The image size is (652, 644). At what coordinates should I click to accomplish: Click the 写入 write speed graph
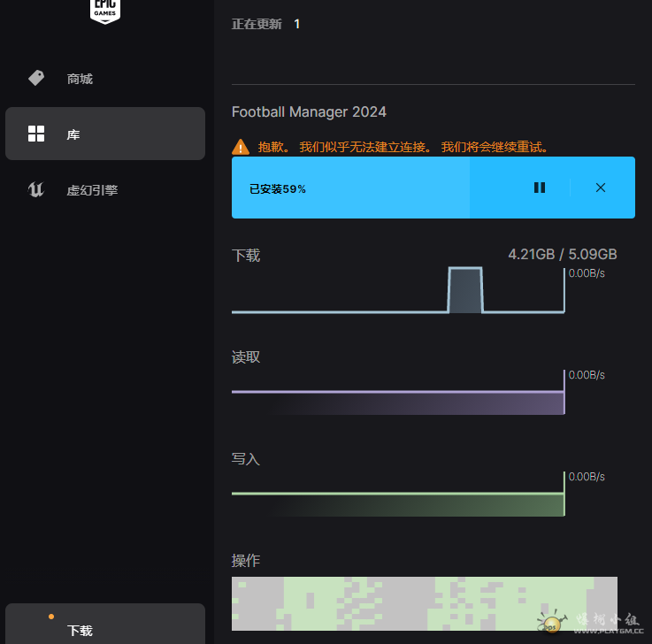point(398,494)
